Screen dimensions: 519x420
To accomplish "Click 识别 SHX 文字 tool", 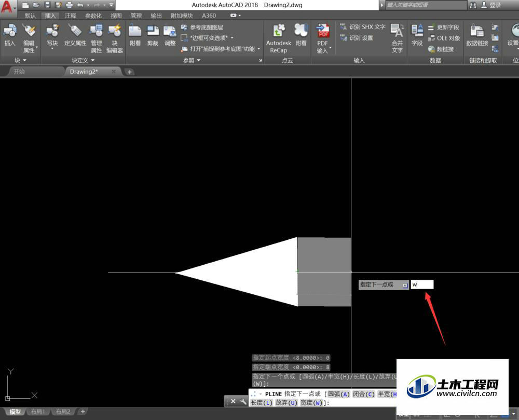I will coord(363,27).
